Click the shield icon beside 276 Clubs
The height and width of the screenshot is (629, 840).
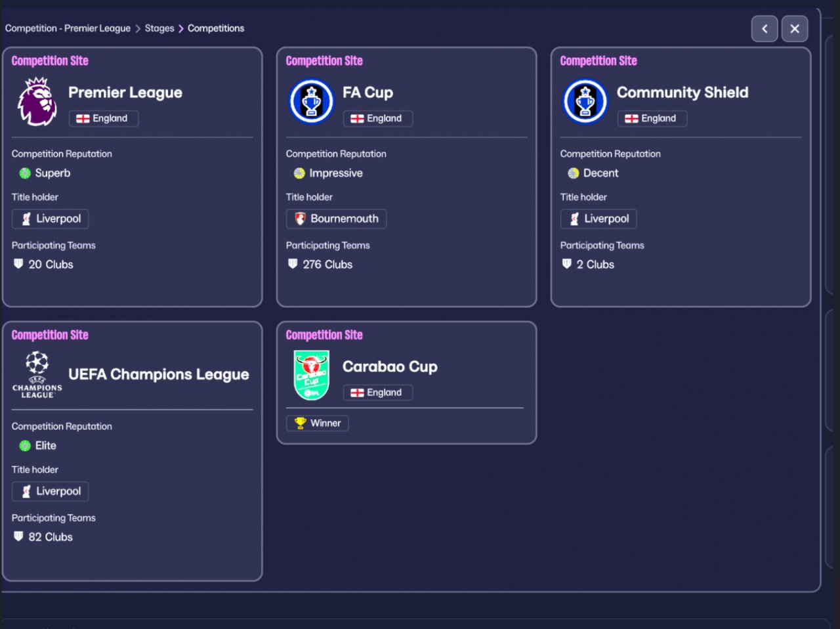(293, 264)
